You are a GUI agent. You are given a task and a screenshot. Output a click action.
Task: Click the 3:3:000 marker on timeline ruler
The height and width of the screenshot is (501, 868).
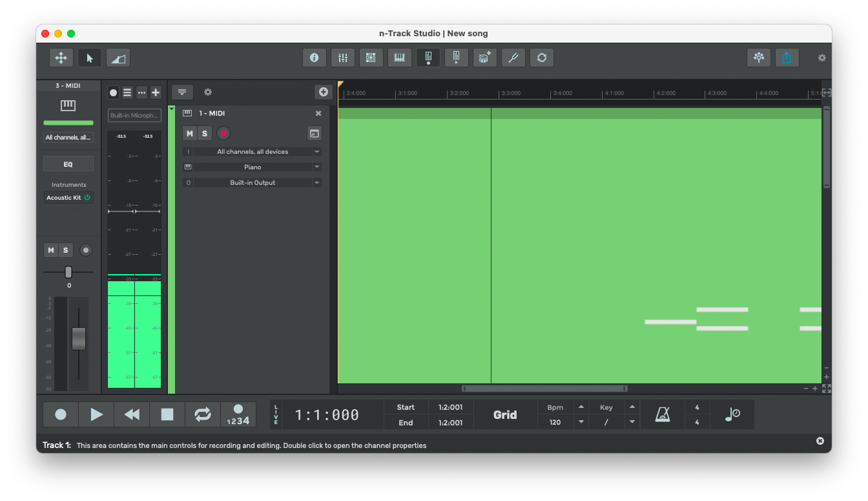click(x=511, y=93)
